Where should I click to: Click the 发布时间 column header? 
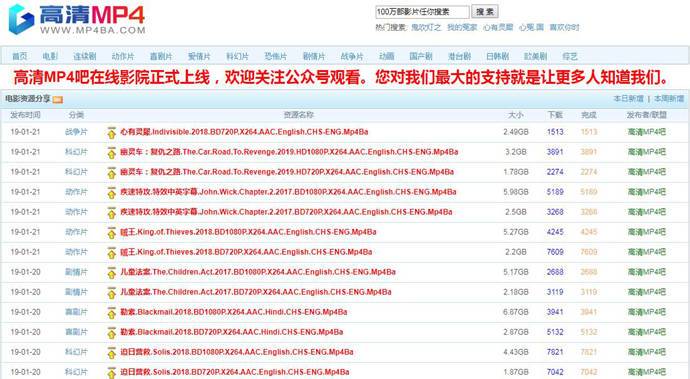[26, 115]
